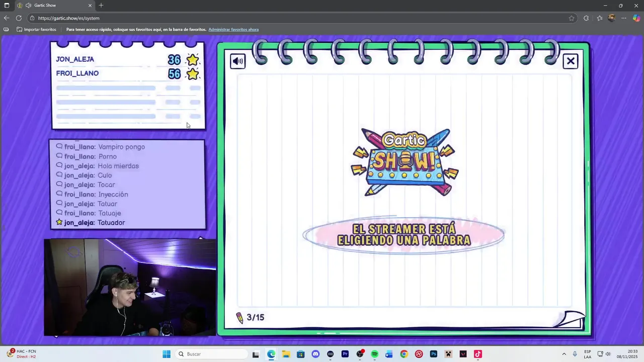Open File Explorer from the taskbar

[x=286, y=354]
